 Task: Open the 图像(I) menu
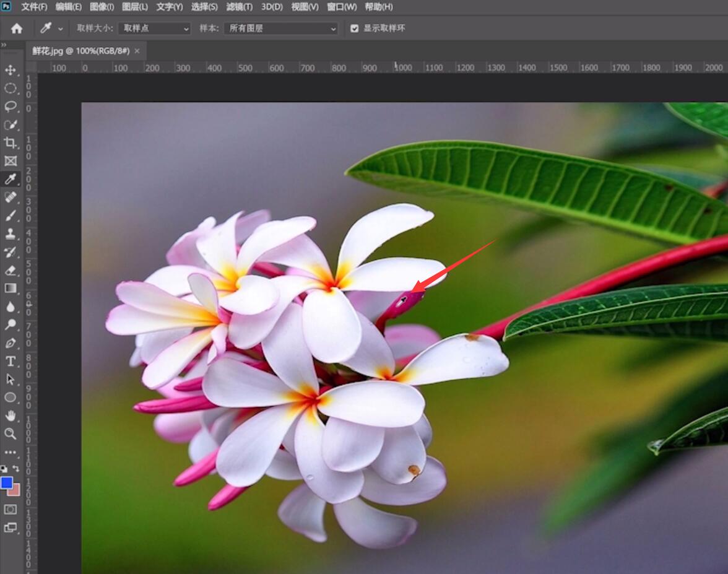(102, 7)
